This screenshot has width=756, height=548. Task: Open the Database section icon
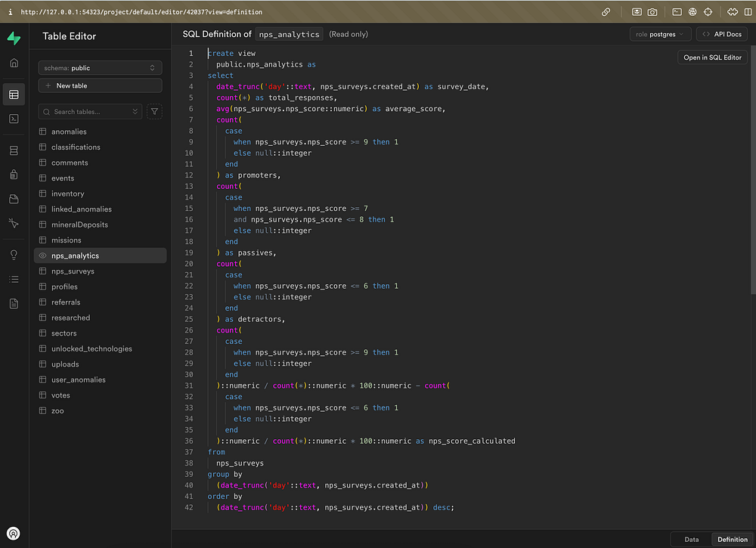(14, 150)
